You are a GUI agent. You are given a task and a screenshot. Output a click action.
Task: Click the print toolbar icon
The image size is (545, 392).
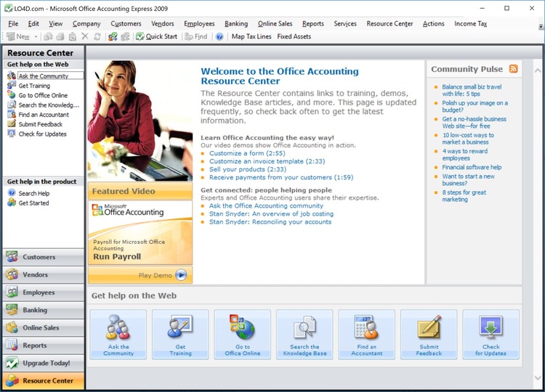click(60, 36)
